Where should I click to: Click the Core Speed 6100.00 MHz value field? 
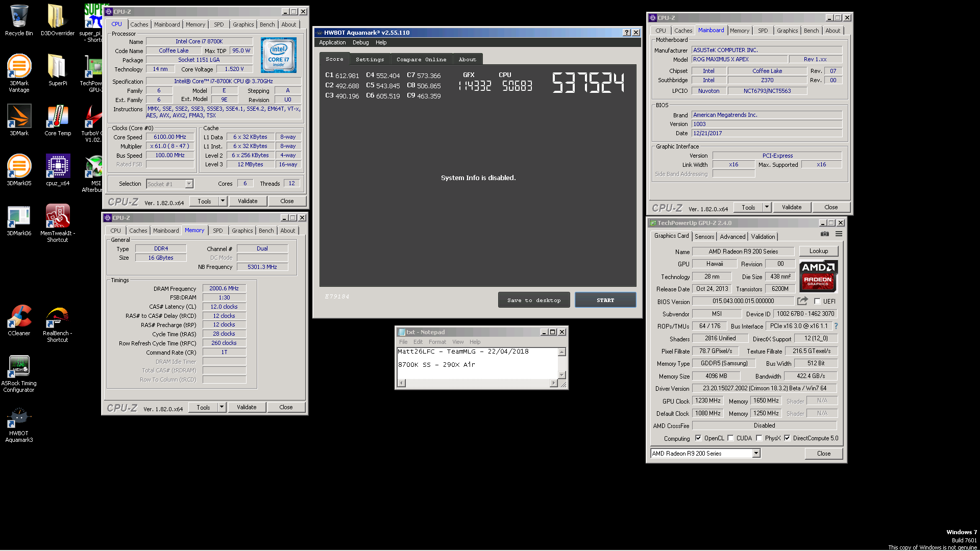point(170,137)
